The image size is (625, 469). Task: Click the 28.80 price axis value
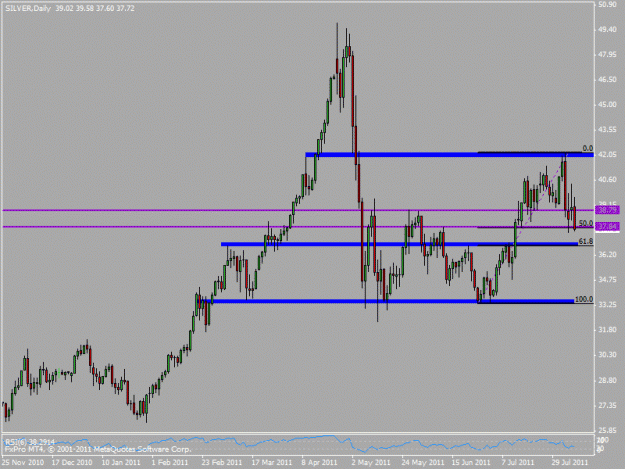click(607, 381)
